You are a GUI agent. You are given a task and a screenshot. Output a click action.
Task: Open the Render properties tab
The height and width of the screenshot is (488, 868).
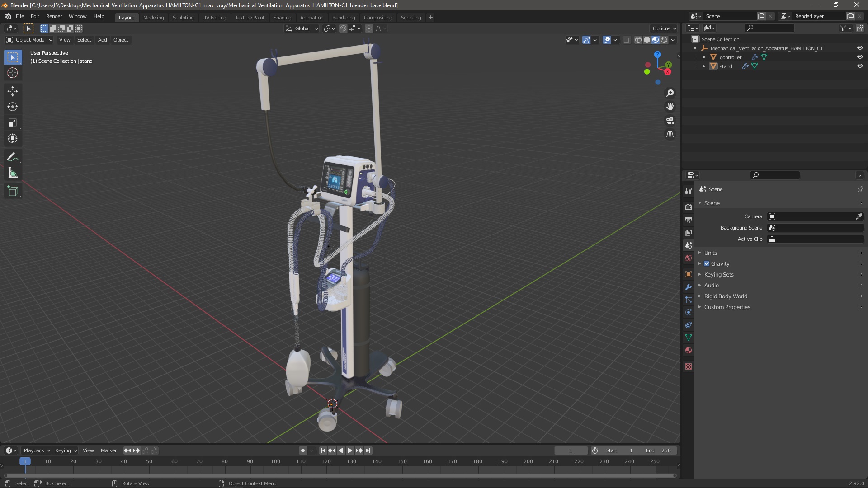[689, 207]
